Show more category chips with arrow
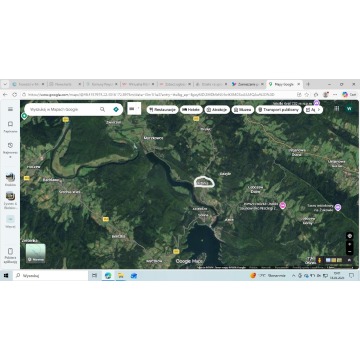 (x=319, y=110)
